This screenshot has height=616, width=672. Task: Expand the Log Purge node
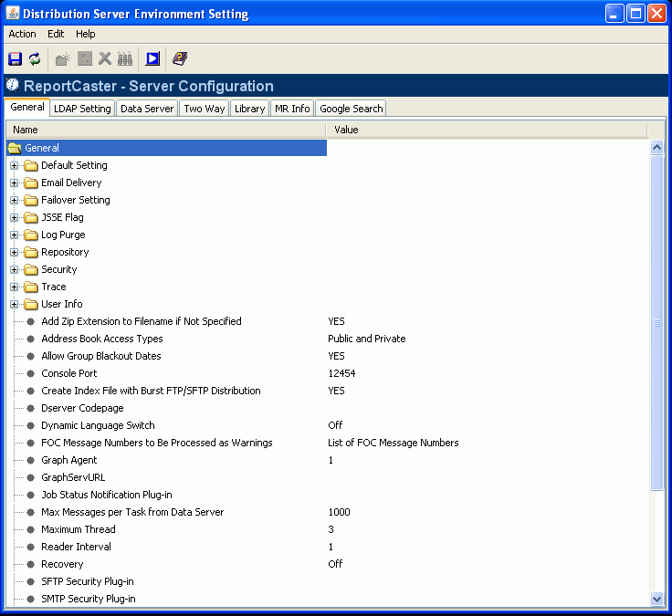pos(14,235)
